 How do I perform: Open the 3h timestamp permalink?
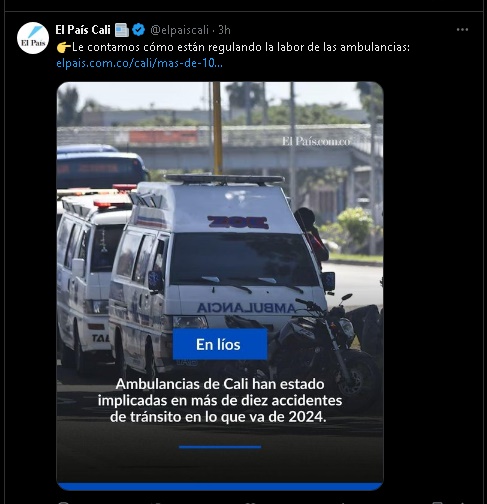[224, 30]
